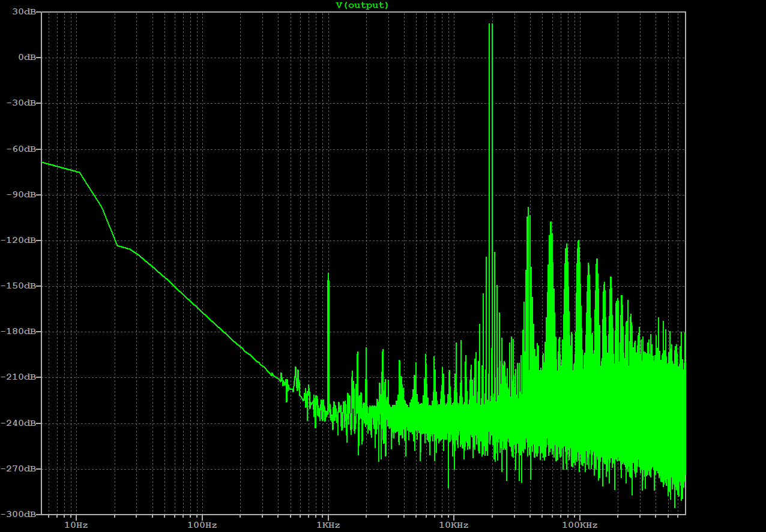Click the -60dB axis label
This screenshot has width=766, height=532.
[x=22, y=149]
